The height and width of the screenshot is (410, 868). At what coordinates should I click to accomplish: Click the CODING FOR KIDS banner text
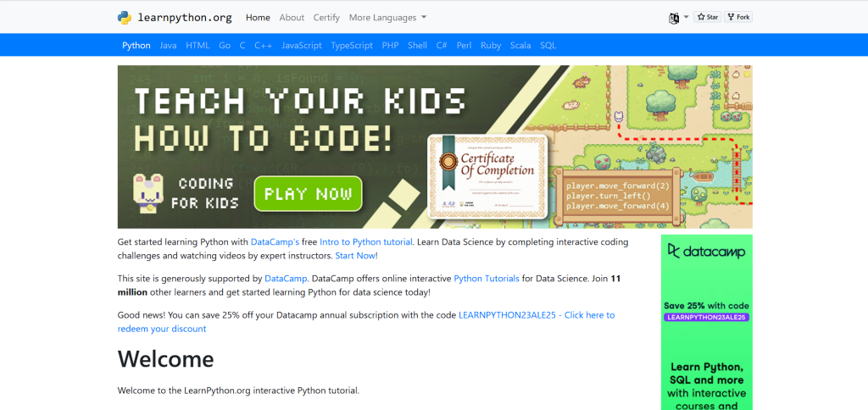[x=204, y=194]
